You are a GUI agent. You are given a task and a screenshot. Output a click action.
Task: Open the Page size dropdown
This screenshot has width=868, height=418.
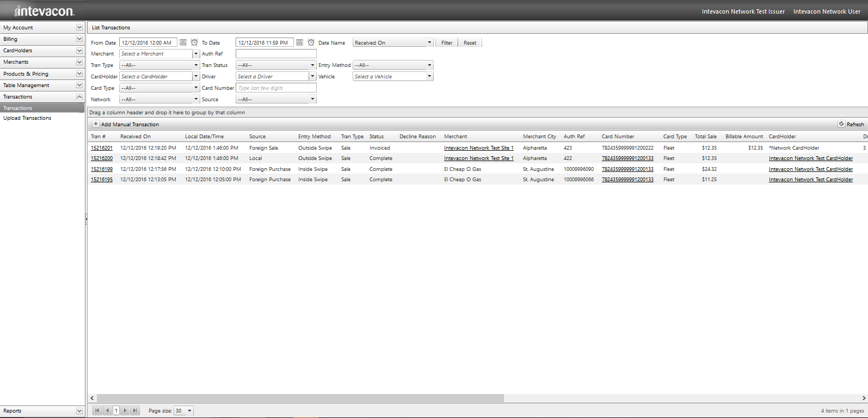(189, 411)
